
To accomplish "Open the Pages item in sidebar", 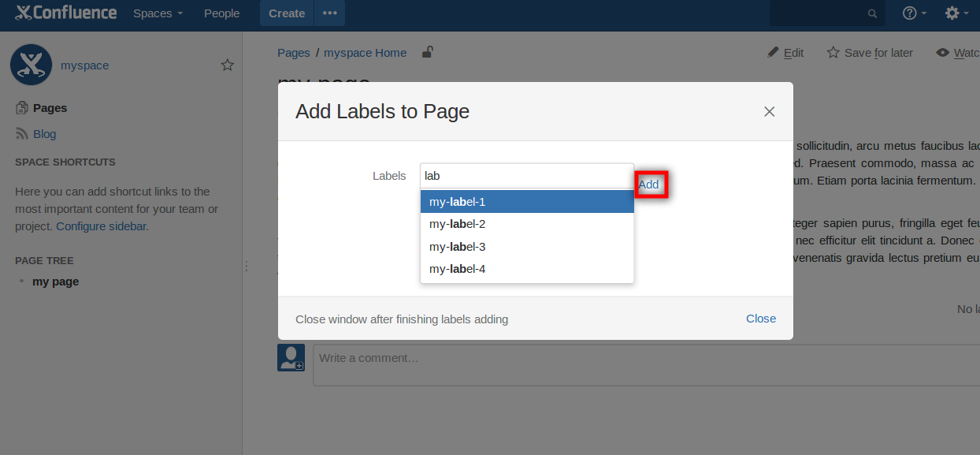I will tap(50, 108).
